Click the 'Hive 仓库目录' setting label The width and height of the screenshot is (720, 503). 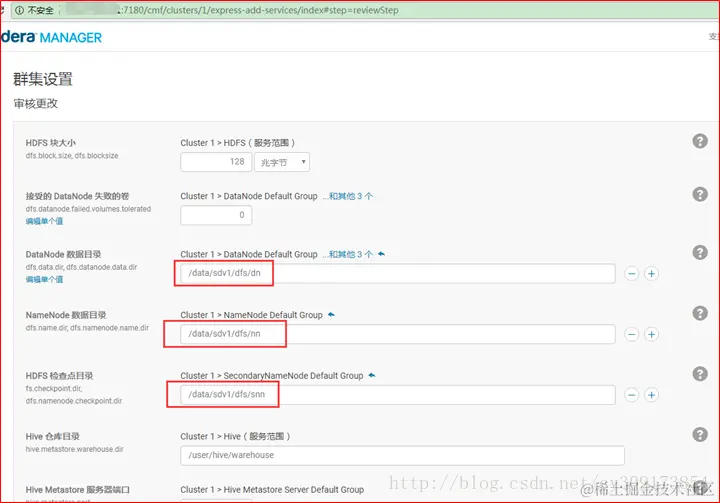pyautogui.click(x=52, y=436)
